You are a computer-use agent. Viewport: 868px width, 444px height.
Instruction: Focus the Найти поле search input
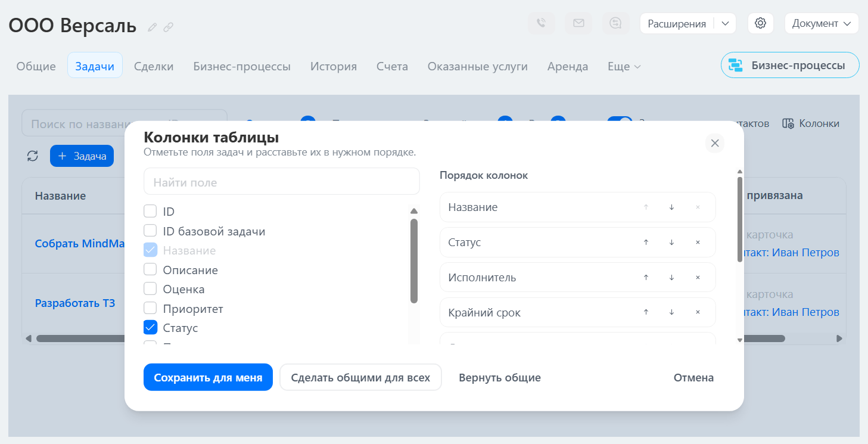pos(282,182)
